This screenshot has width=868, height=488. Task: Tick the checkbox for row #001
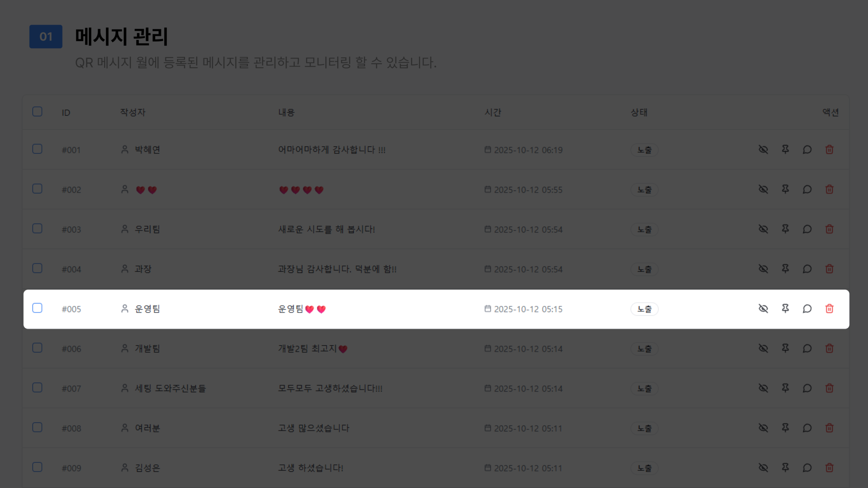coord(38,149)
